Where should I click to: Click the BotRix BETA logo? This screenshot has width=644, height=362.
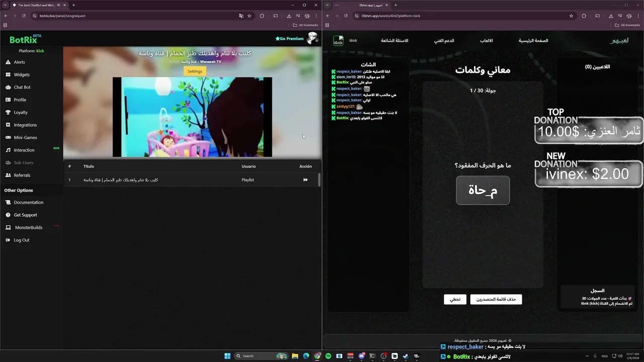25,39
